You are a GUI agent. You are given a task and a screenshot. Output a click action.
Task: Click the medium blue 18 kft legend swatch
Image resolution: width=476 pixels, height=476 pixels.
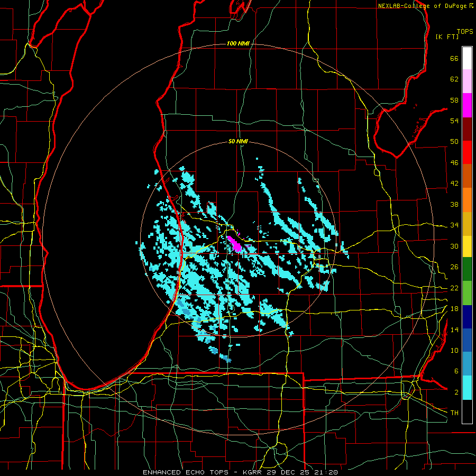(467, 340)
